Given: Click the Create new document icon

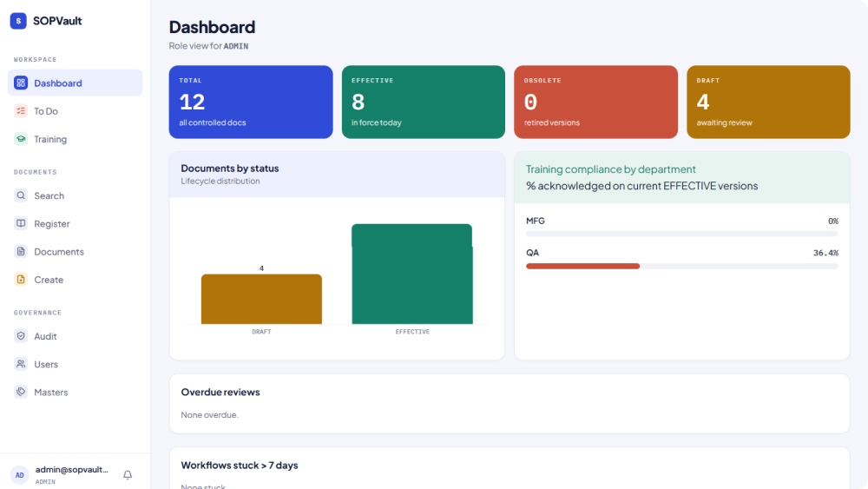Looking at the screenshot, I should click(x=21, y=280).
